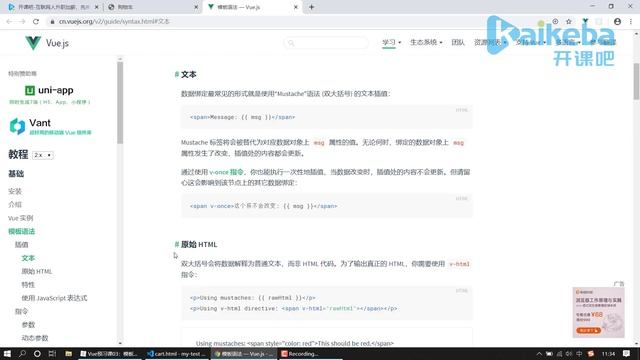Close the Vue.js browser tab
Viewport: 640px width, 360px height.
click(x=296, y=7)
